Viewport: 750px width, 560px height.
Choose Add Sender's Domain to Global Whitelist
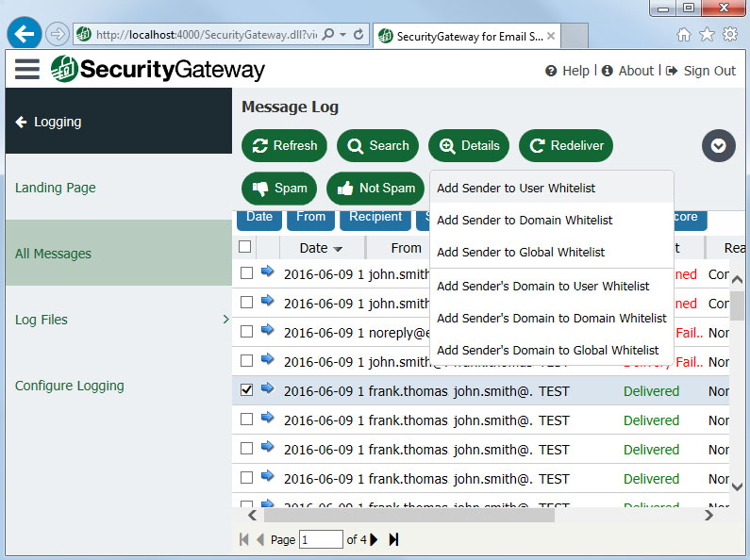(x=552, y=351)
